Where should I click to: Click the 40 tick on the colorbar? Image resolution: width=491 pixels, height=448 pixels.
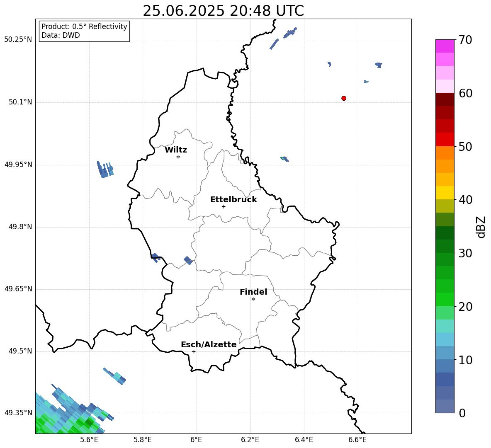(465, 200)
